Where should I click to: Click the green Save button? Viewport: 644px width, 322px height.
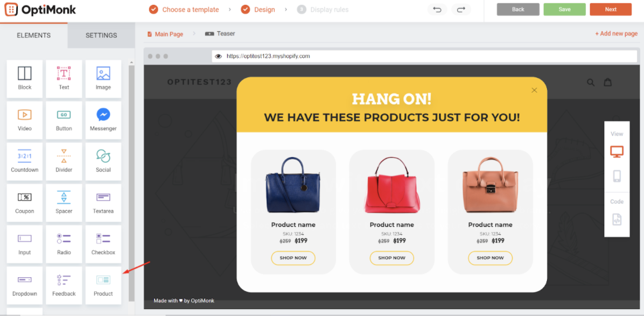pos(564,10)
